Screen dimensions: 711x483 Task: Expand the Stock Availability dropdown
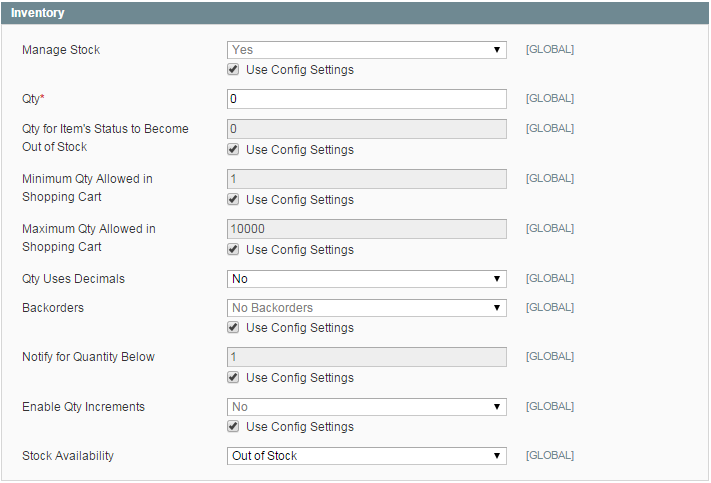(x=367, y=456)
